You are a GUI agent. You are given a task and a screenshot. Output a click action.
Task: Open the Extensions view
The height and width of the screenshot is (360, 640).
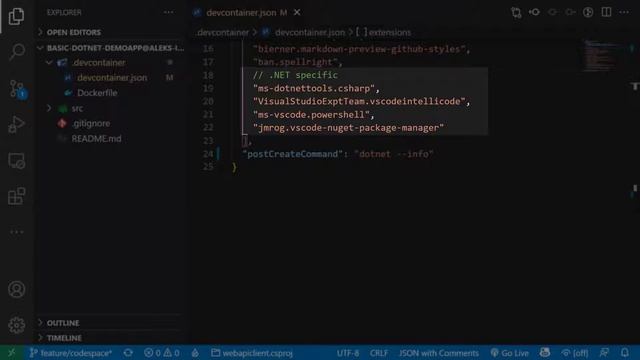17,196
